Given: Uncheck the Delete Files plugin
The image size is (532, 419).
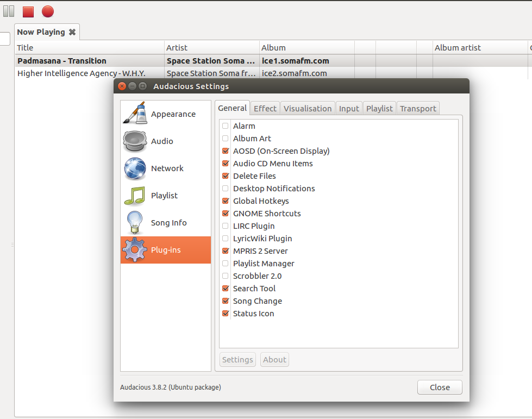Looking at the screenshot, I should [x=226, y=176].
